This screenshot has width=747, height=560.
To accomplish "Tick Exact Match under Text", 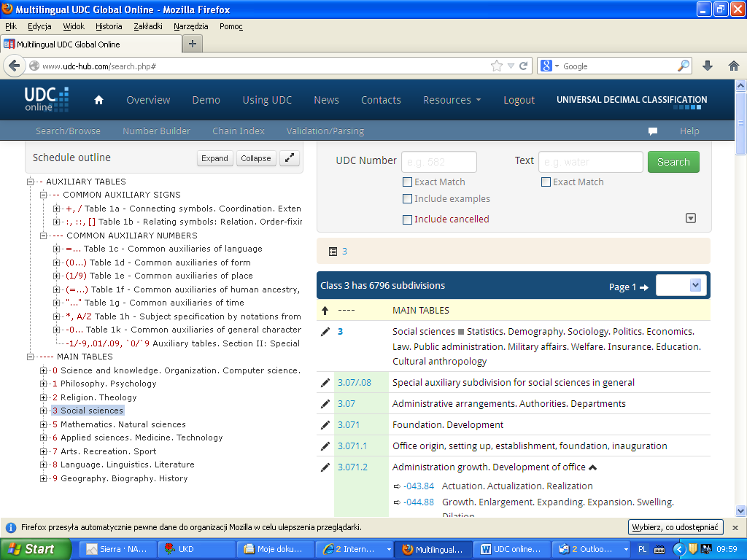I will coord(546,182).
